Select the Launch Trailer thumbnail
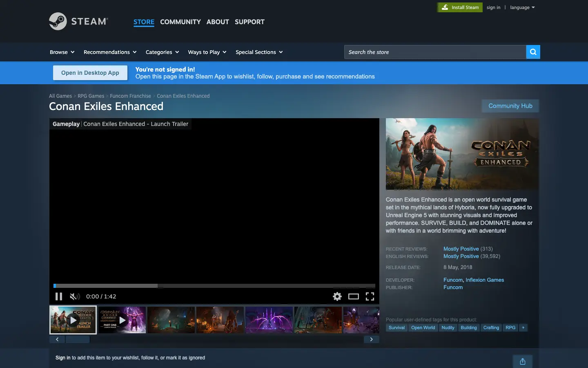 pos(73,320)
